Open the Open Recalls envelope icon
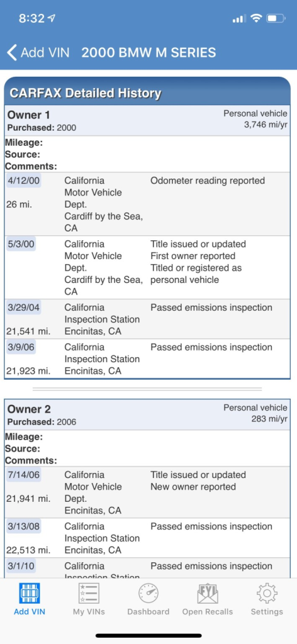Screen dimensions: 297x644 click(208, 594)
